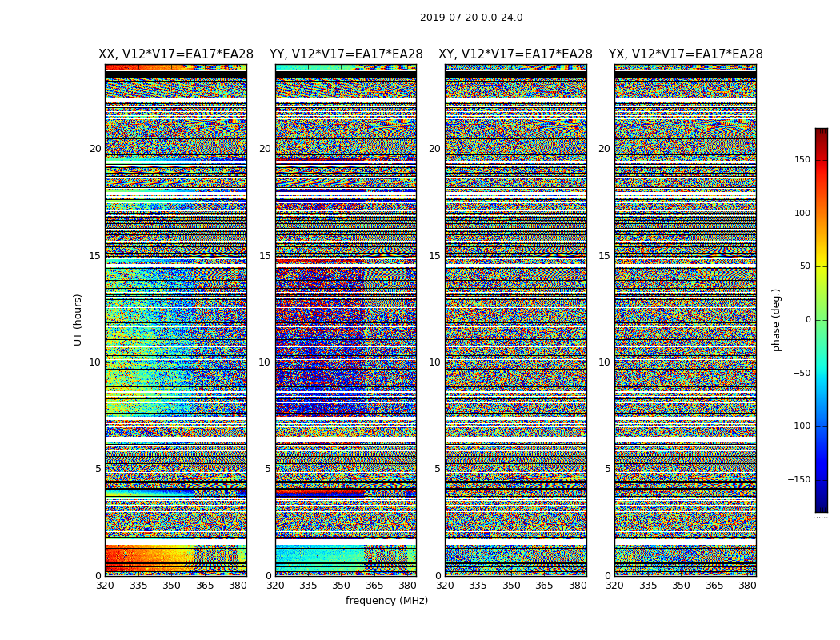
Task: Click the −150 tick on the colorbar
Action: 799,480
